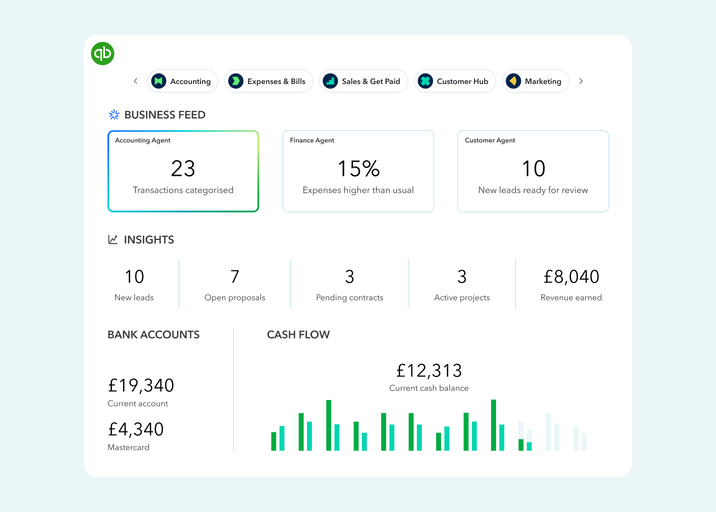Select the Pending contracts insight

350,285
